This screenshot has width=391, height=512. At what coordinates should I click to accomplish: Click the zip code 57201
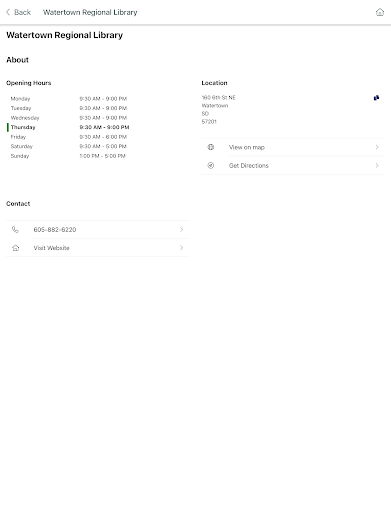coord(209,122)
